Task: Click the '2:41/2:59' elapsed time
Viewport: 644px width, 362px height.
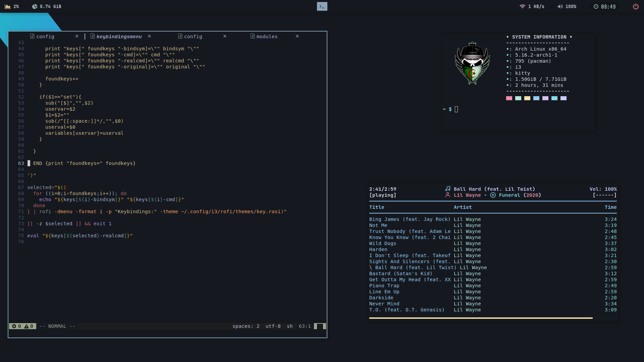Action: tap(383, 189)
